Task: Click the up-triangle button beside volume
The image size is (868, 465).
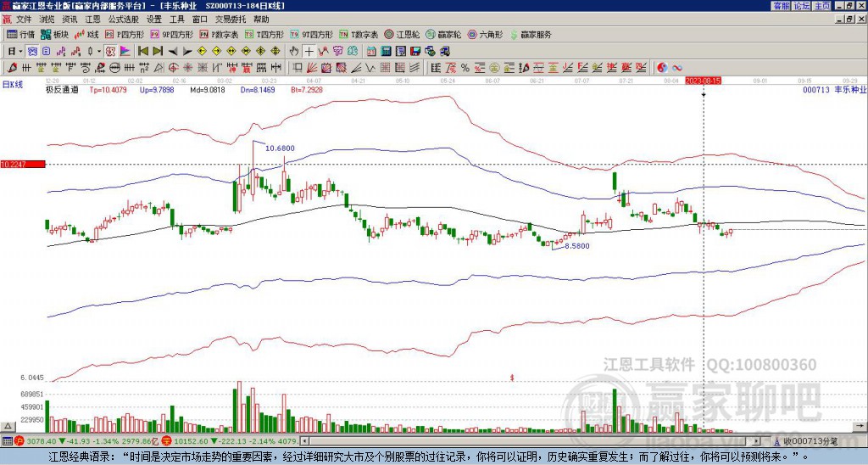Action: [x=8, y=426]
